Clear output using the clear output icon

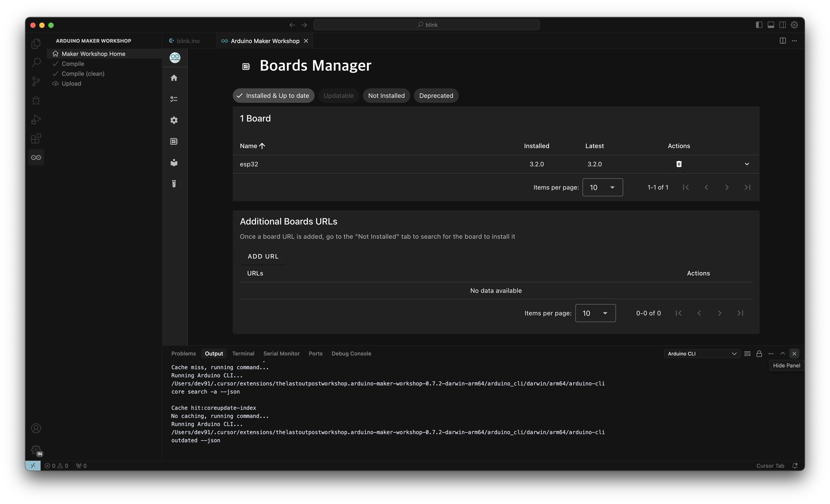pyautogui.click(x=747, y=353)
